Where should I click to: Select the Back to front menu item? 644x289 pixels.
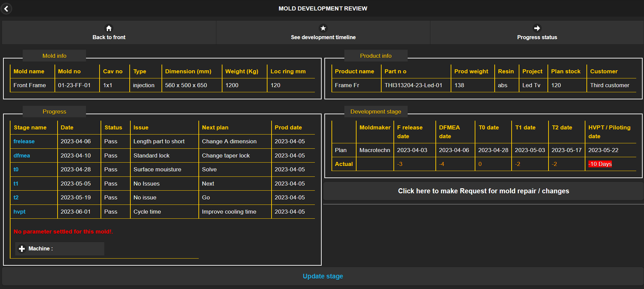click(109, 37)
